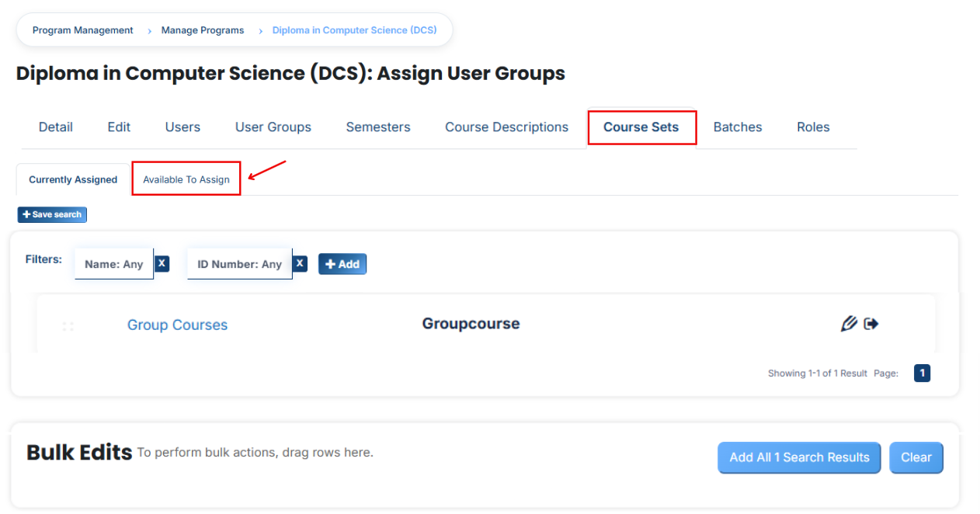The image size is (980, 514).
Task: Click the Bulk Edits heading
Action: tap(79, 453)
